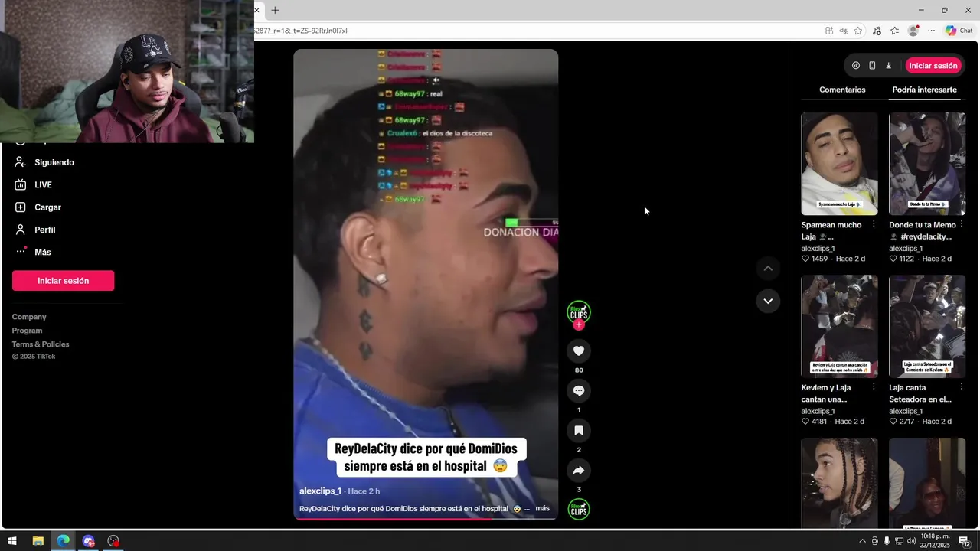Screen dimensions: 980x551
Task: Open the Más menu in the sidebar
Action: pos(42,252)
